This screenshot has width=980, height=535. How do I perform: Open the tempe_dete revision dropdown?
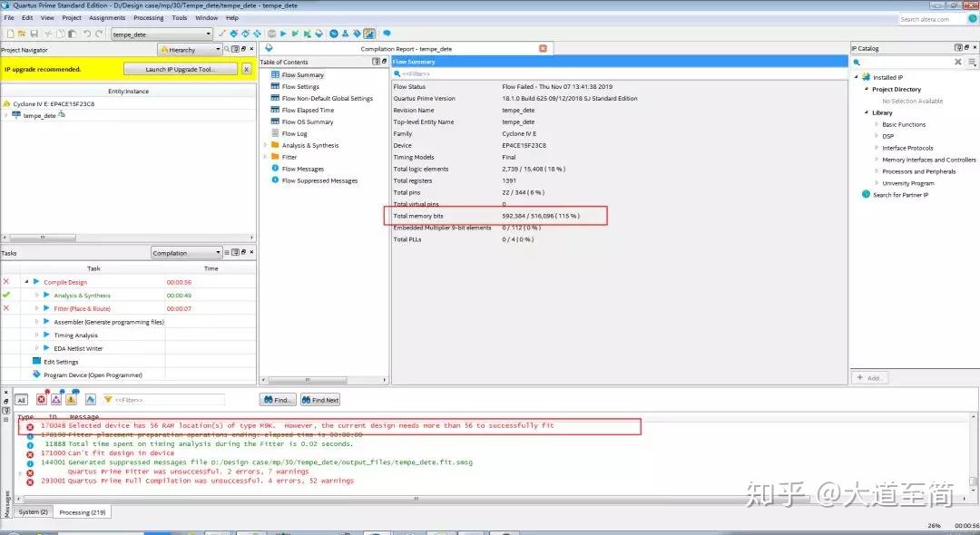coord(162,34)
